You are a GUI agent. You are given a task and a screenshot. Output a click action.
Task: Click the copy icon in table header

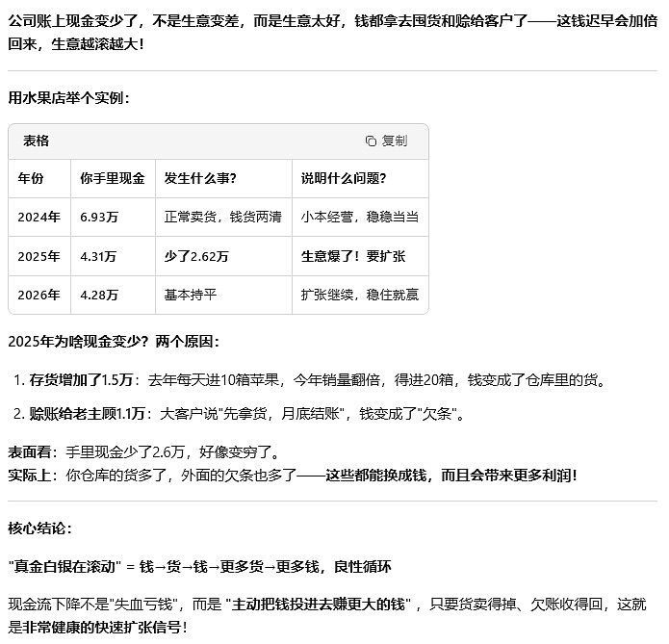click(x=371, y=141)
